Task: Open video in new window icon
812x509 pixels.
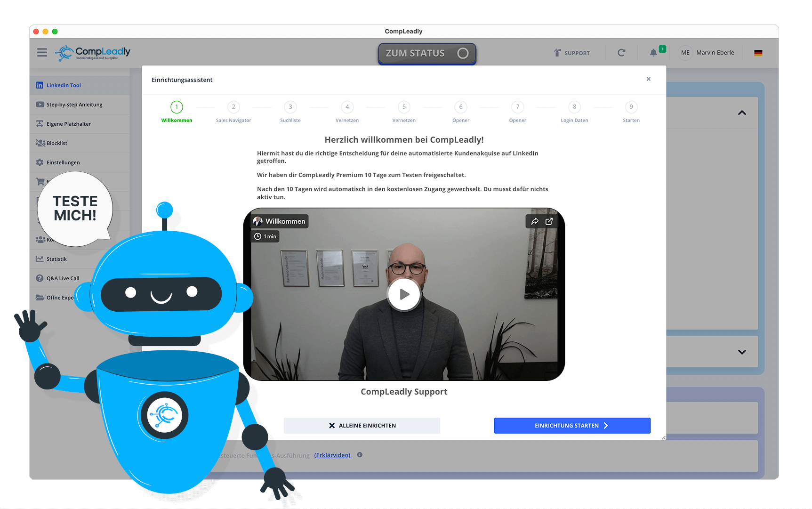Action: point(549,221)
